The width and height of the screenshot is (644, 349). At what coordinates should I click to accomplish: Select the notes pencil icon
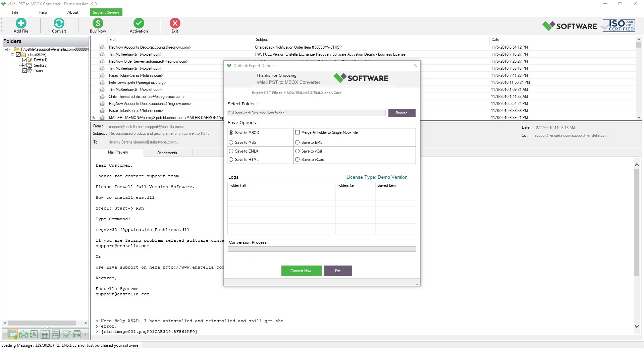pos(67,334)
